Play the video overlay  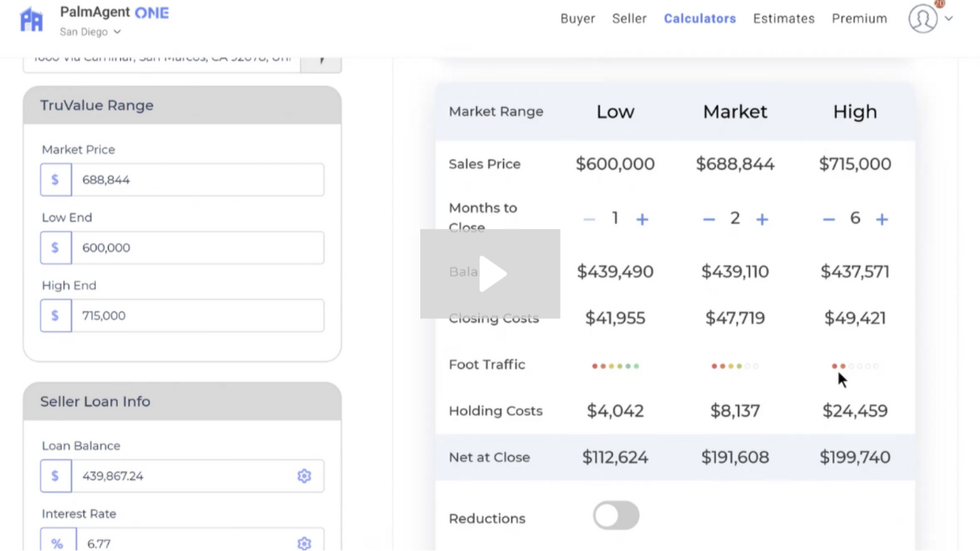click(x=490, y=273)
